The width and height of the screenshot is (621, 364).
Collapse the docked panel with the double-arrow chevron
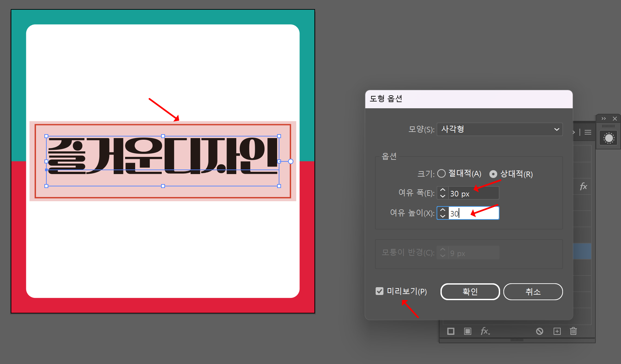pos(603,118)
